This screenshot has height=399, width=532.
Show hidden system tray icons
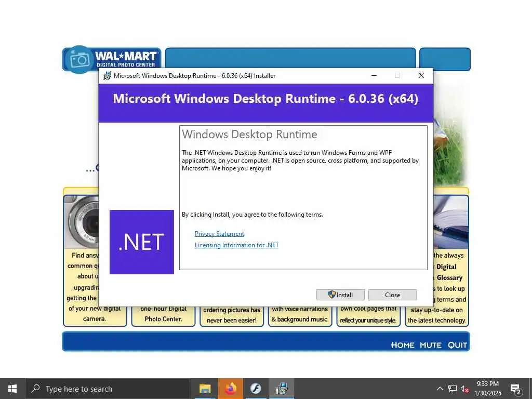440,389
